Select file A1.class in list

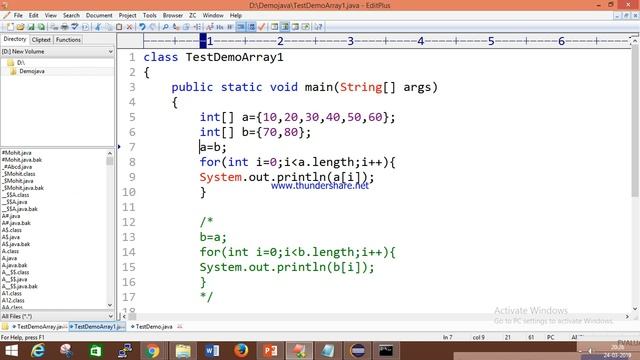pos(11,293)
